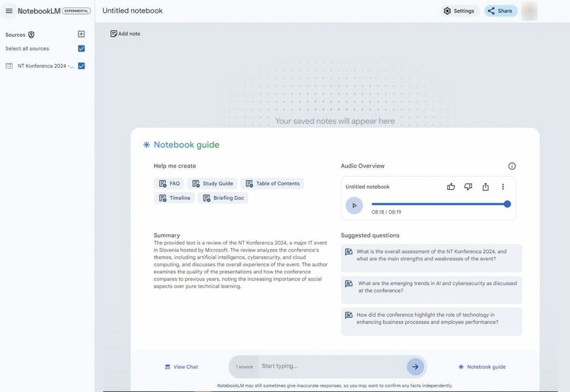
Task: Generate an FAQ document
Action: click(170, 184)
